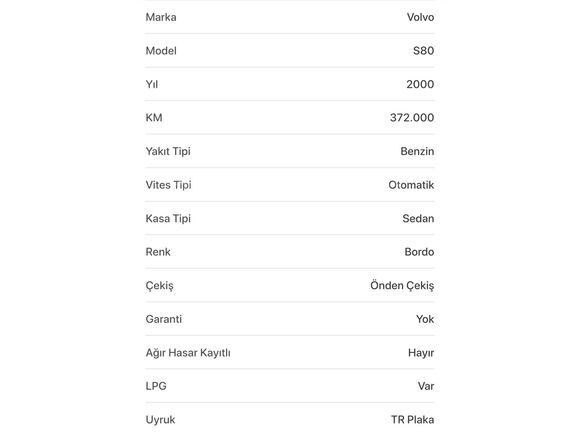
Task: Select the TR Plaka value
Action: 413,420
